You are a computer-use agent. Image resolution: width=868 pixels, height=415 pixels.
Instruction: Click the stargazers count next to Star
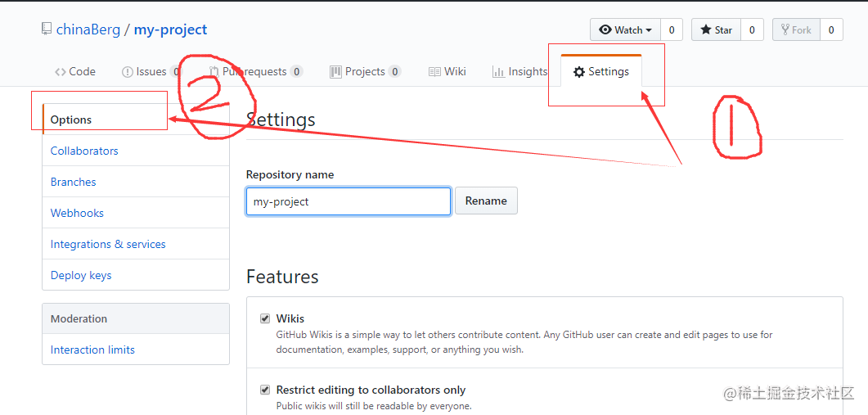click(752, 30)
